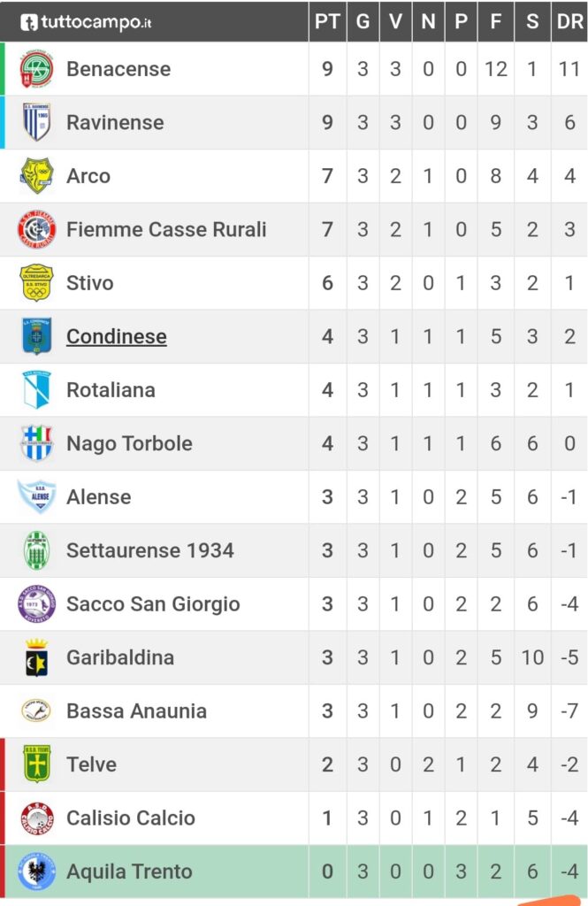Viewport: 588px width, 906px height.
Task: Select the highlighted Aquila Trento row
Action: click(x=294, y=871)
